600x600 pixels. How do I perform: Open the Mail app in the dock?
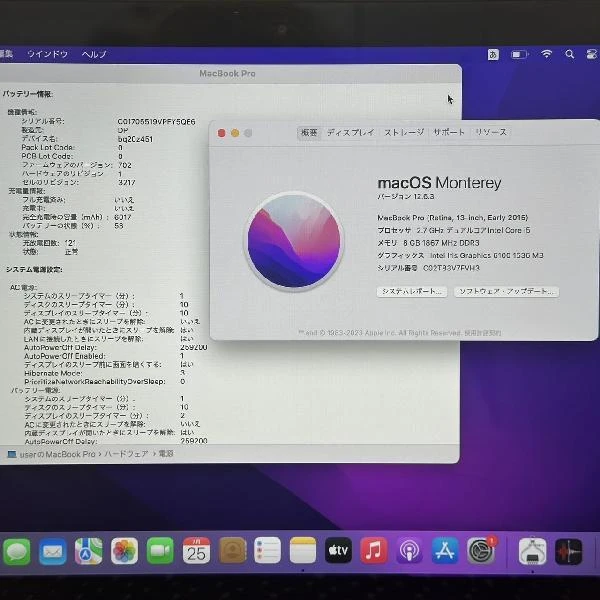(52, 551)
